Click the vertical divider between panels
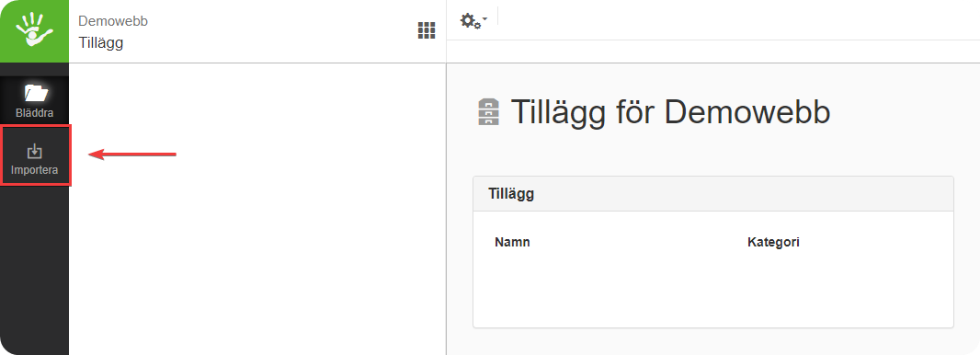The height and width of the screenshot is (355, 980). (x=446, y=209)
